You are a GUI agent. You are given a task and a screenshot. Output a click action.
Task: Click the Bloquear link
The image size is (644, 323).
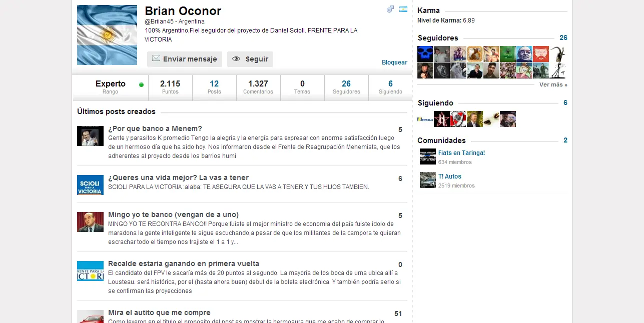point(394,62)
